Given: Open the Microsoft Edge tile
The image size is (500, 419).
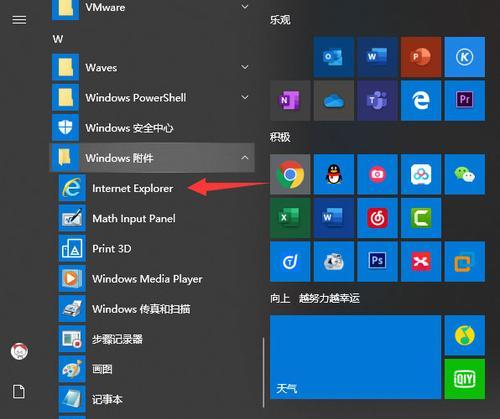Looking at the screenshot, I should (421, 100).
